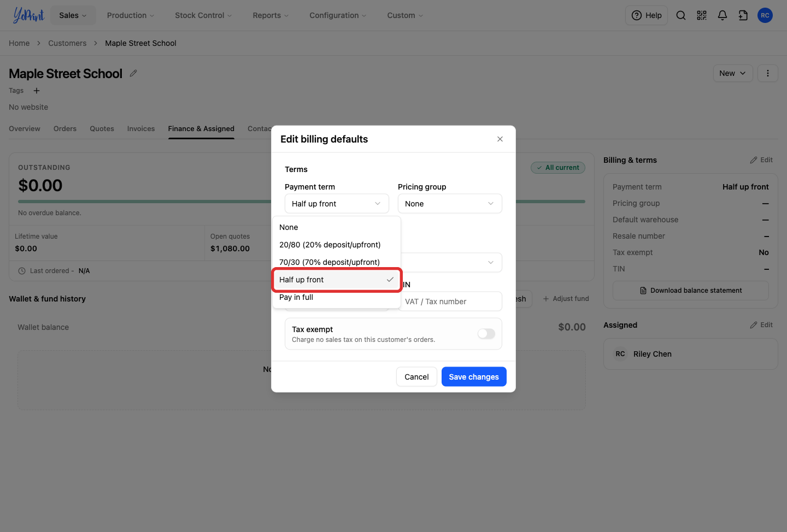The height and width of the screenshot is (532, 787).
Task: Select None payment term option
Action: [337, 227]
